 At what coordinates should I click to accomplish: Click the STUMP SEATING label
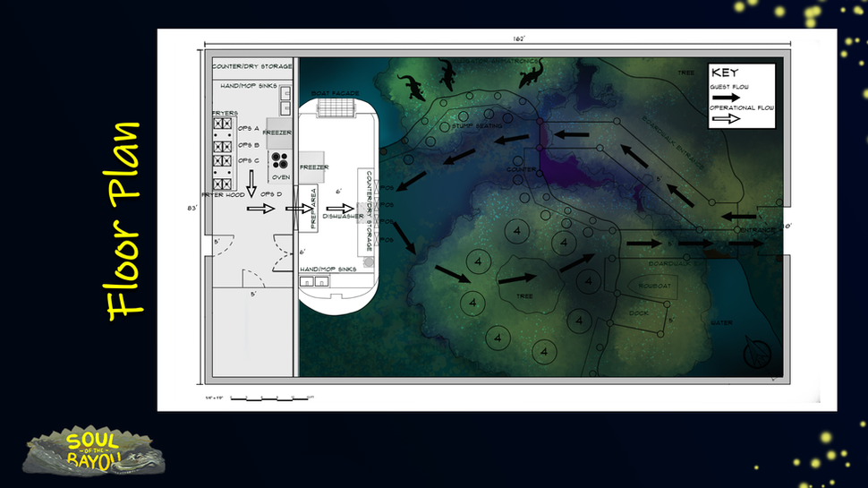477,126
